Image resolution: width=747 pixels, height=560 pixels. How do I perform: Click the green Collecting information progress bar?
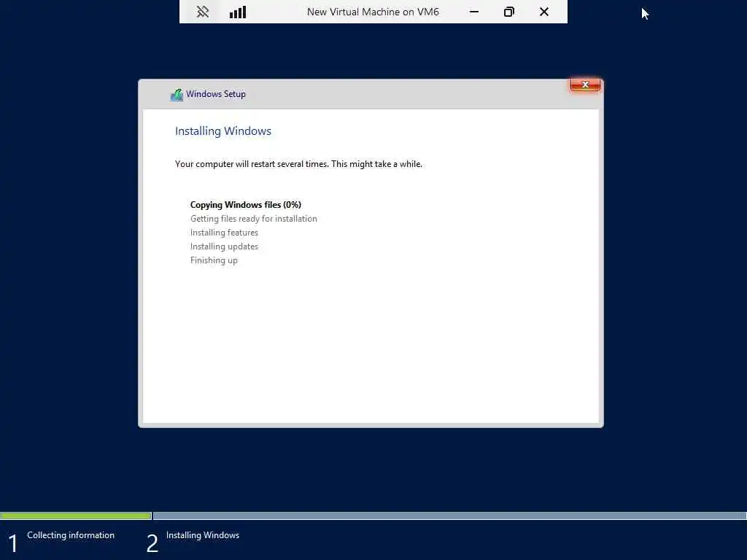[x=76, y=516]
